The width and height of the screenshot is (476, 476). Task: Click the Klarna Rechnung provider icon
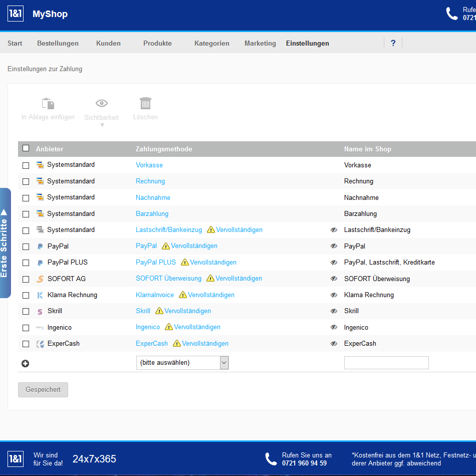click(x=40, y=295)
